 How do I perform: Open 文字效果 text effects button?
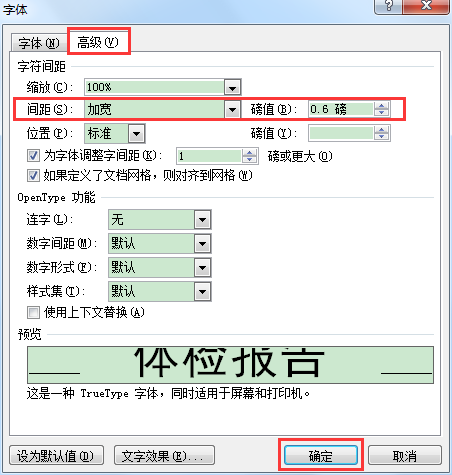click(164, 456)
